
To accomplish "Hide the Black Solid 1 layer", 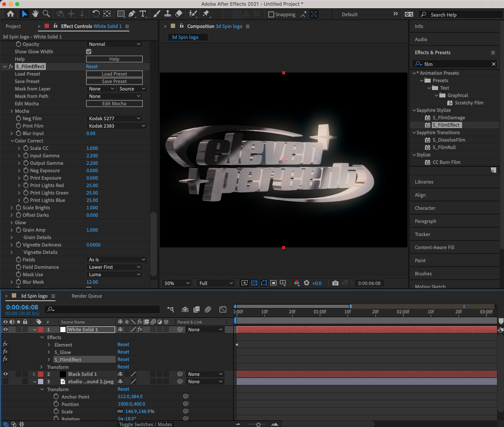I will coord(6,374).
